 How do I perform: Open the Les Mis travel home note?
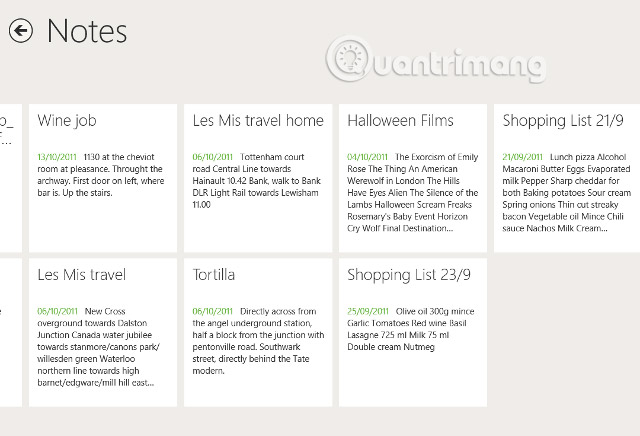click(258, 121)
